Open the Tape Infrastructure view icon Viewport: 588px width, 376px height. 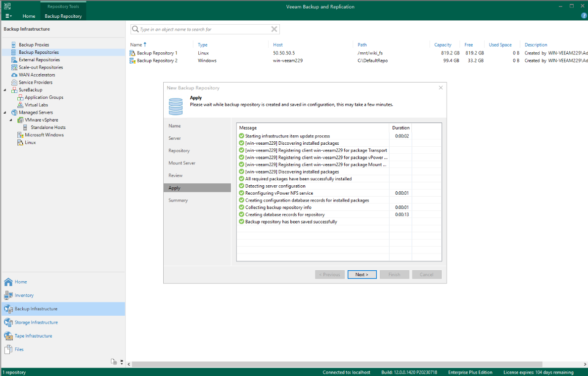click(8, 336)
